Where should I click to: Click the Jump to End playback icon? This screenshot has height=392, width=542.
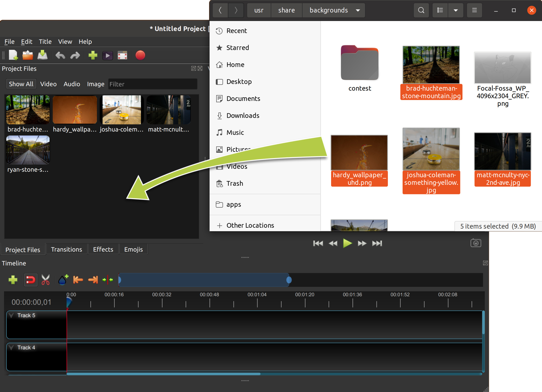pos(377,243)
